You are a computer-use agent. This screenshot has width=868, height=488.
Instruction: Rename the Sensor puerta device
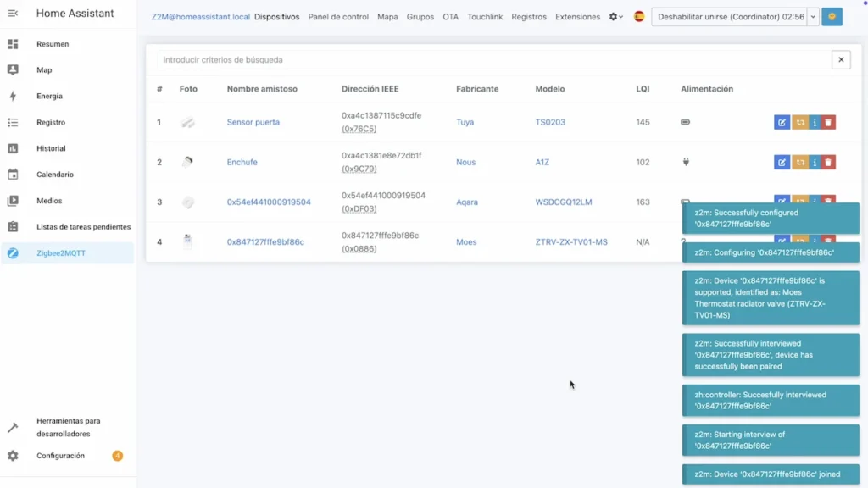(782, 122)
